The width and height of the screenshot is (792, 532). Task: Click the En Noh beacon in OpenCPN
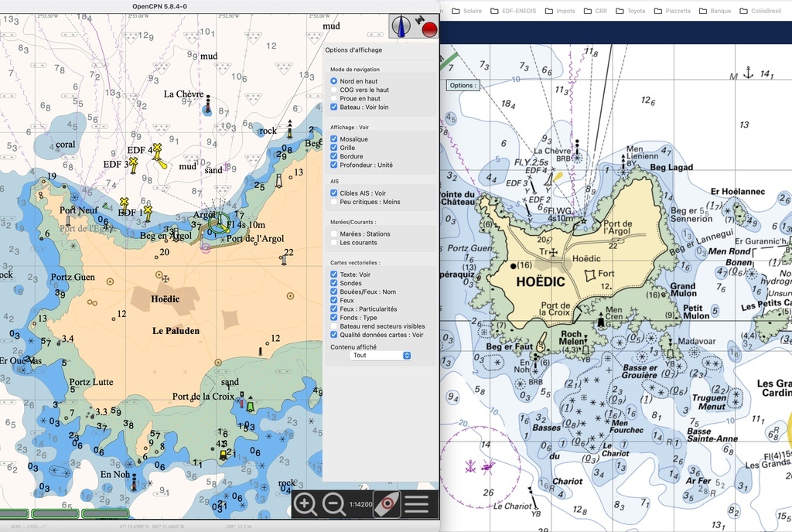[x=134, y=483]
